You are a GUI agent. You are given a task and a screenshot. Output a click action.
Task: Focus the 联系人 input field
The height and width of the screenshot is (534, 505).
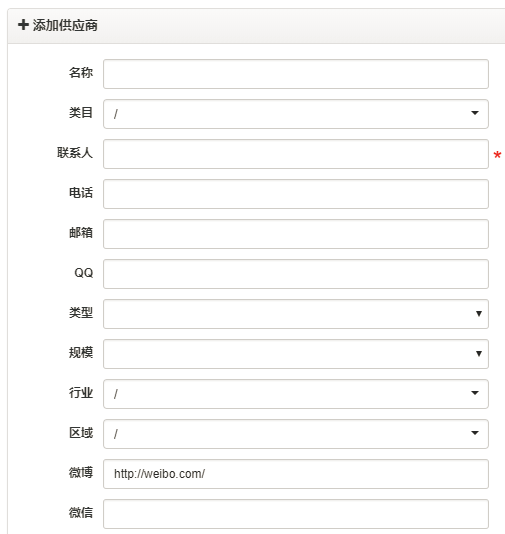pyautogui.click(x=296, y=154)
